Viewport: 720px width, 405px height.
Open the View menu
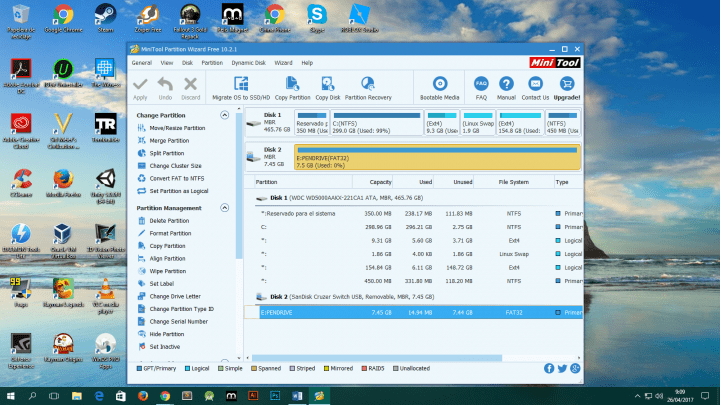[x=167, y=63]
